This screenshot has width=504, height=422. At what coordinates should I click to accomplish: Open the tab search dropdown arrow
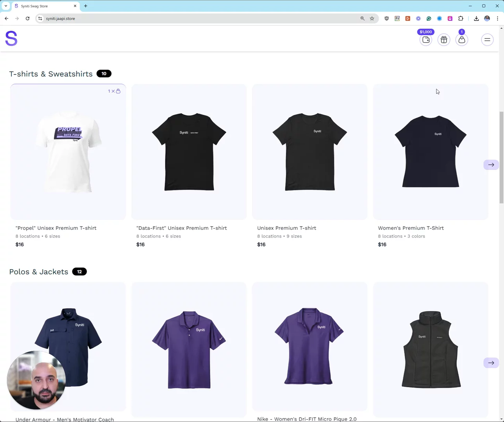pos(6,6)
